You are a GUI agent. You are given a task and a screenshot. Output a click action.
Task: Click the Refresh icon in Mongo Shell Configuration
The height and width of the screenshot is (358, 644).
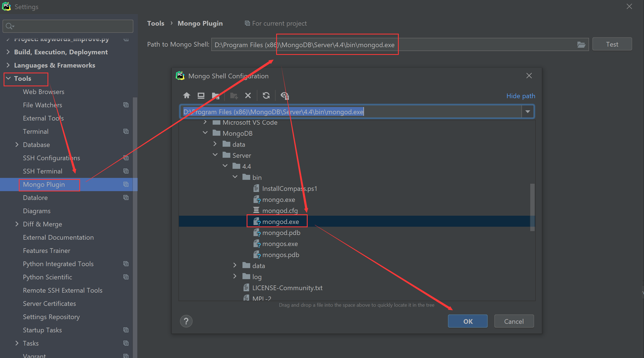[266, 95]
